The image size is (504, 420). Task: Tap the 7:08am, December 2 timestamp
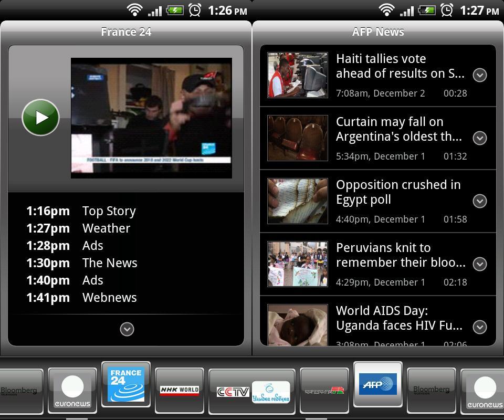(381, 93)
